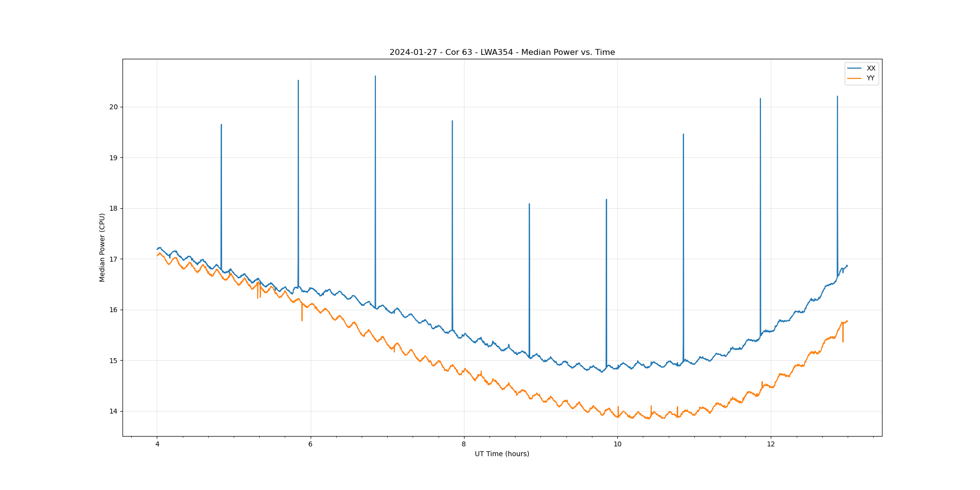
Task: Click x-axis tick label 10
Action: pyautogui.click(x=617, y=444)
